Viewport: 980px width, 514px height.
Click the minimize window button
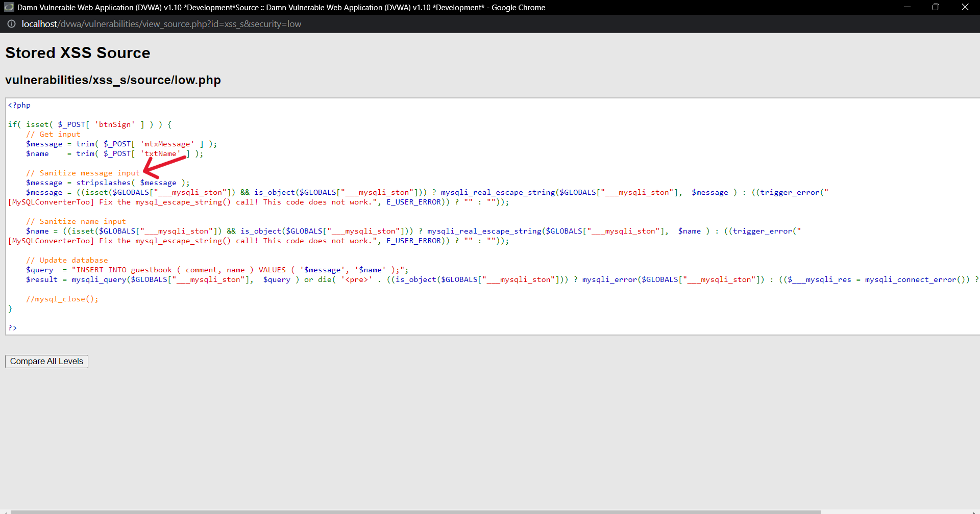click(908, 7)
